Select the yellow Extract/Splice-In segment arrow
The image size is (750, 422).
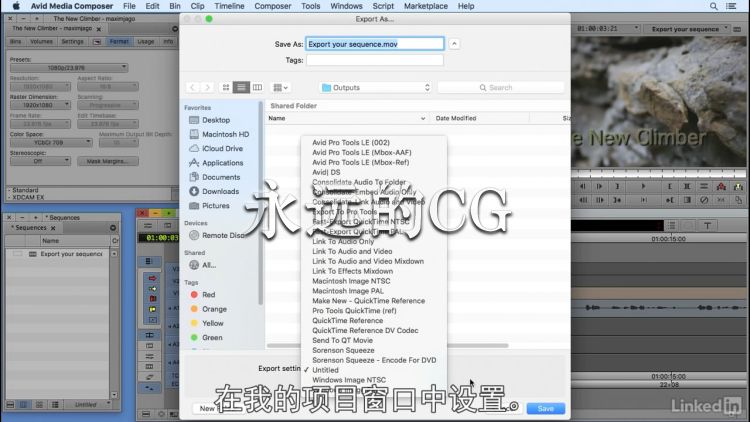[x=152, y=289]
